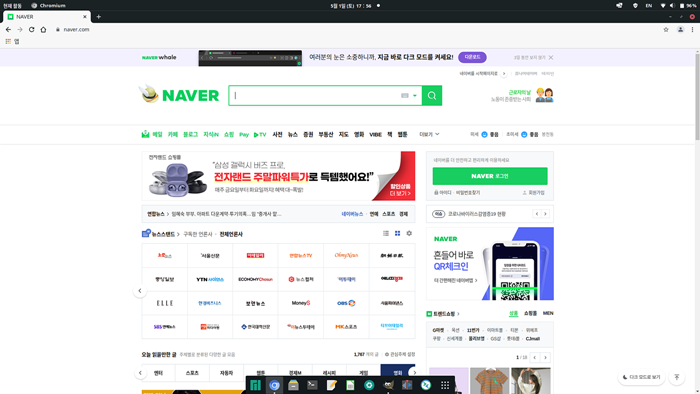Open the YTN 사이언스 publisher tile
The height and width of the screenshot is (394, 700).
coord(210,279)
